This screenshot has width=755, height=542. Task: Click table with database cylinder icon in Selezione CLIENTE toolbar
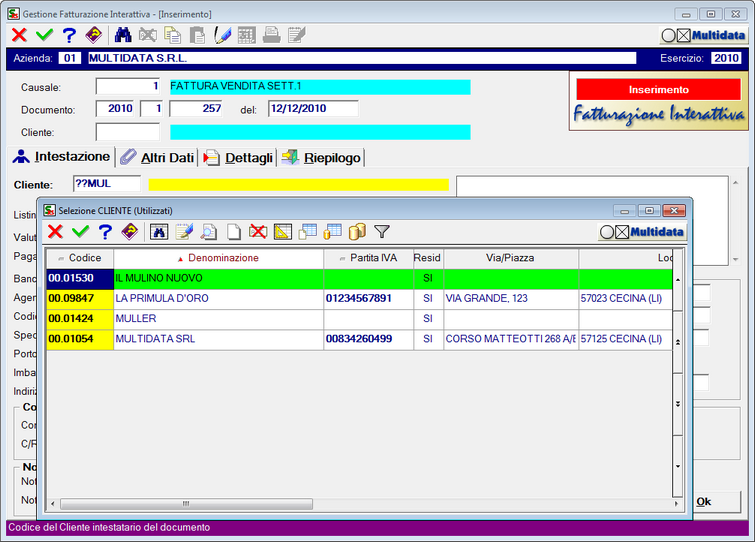(333, 232)
